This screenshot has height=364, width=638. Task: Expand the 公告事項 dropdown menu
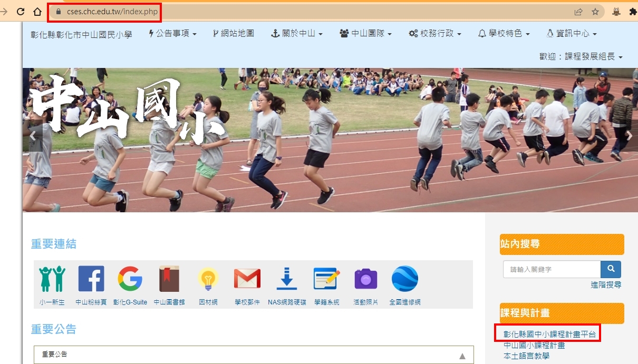pos(172,34)
